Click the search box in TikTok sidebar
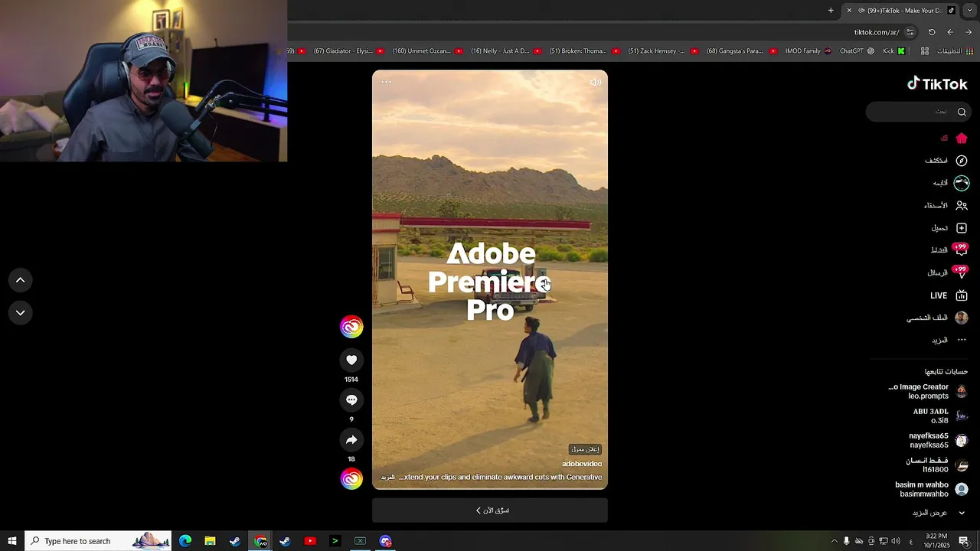Image resolution: width=980 pixels, height=551 pixels. (918, 112)
